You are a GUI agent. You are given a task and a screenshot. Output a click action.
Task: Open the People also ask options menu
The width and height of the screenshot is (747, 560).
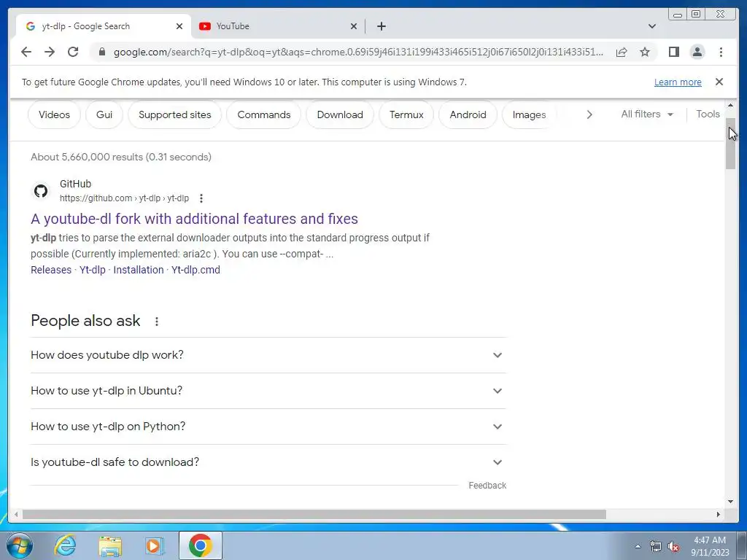pyautogui.click(x=157, y=322)
